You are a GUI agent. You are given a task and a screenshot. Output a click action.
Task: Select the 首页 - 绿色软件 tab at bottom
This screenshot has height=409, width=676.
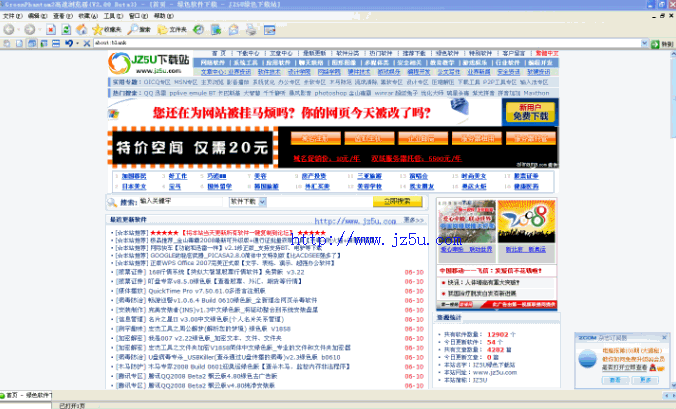click(x=26, y=395)
